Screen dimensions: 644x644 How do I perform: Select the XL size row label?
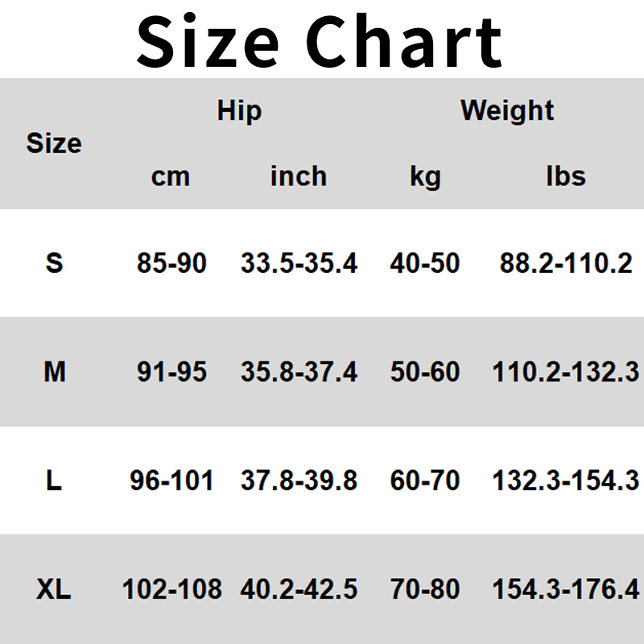[x=54, y=589]
